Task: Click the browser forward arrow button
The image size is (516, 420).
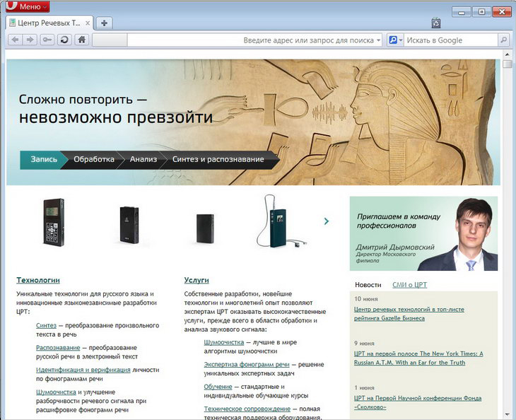Action: (30, 40)
